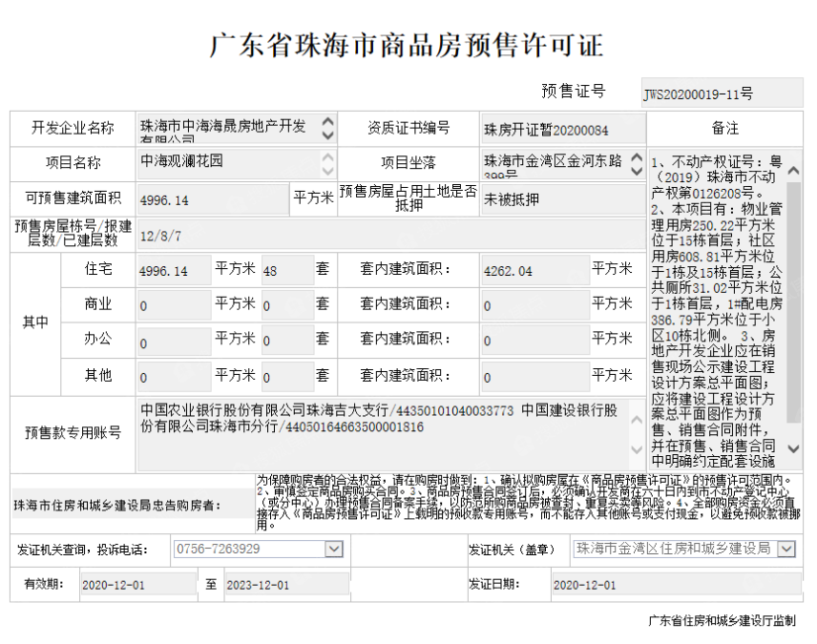Viewport: 817px width, 644px height.
Task: Click the 住宅 units field showing 48
Action: (287, 270)
